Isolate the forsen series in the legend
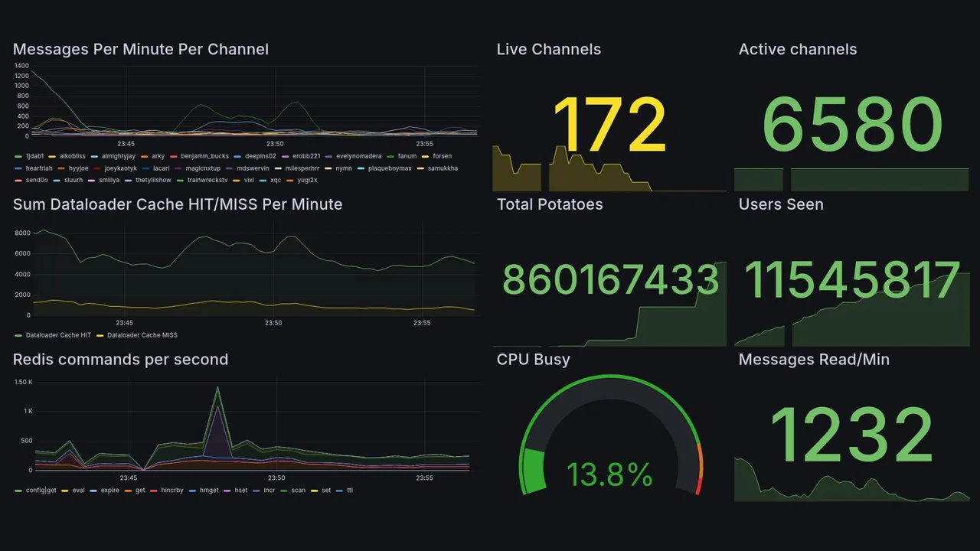 443,156
